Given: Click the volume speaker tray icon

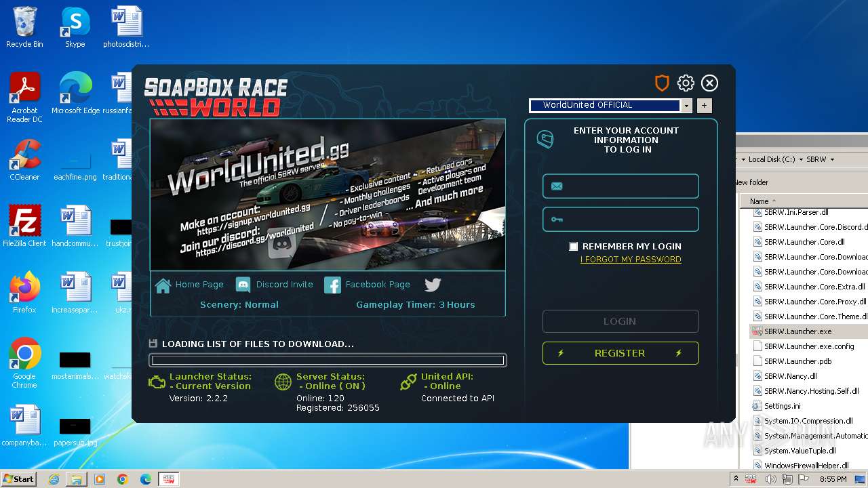Looking at the screenshot, I should click(770, 479).
